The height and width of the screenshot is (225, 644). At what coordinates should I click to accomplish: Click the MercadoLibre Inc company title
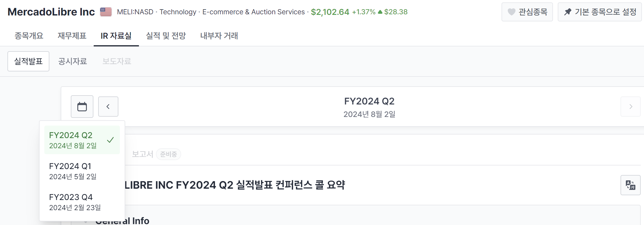51,12
